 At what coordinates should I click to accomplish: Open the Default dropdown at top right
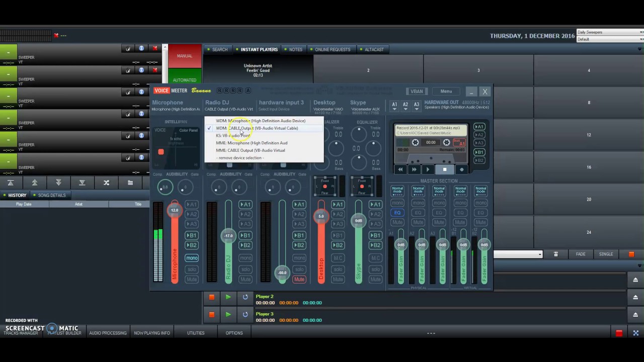tap(610, 39)
